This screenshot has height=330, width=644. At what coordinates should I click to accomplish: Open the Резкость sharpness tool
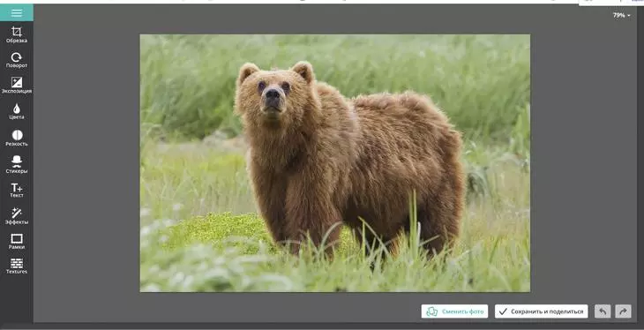[x=17, y=138]
